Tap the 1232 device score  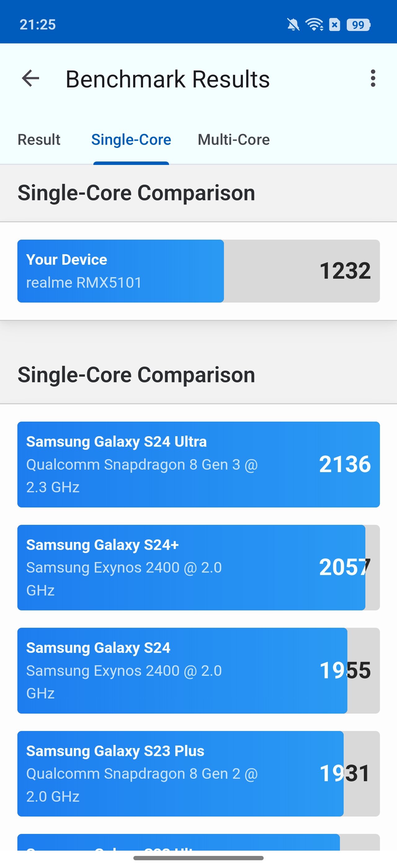click(345, 271)
